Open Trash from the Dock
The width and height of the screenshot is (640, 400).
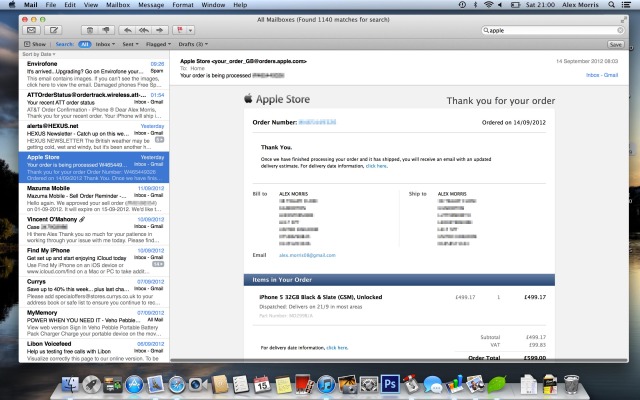coord(571,384)
